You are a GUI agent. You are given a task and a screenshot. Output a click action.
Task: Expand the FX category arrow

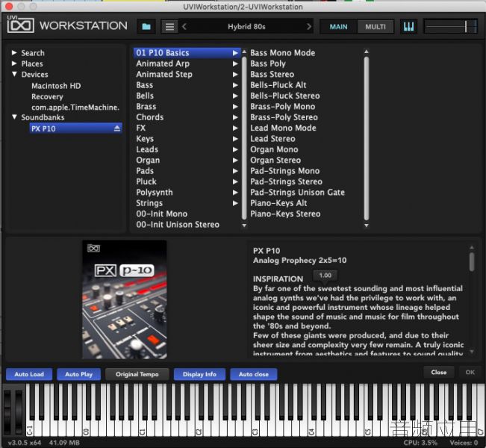tap(235, 128)
